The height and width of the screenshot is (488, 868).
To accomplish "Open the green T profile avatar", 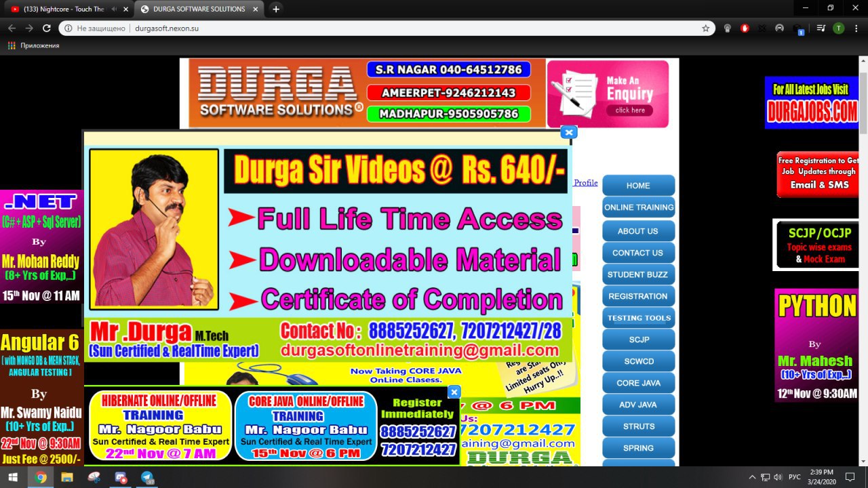I will click(x=838, y=28).
